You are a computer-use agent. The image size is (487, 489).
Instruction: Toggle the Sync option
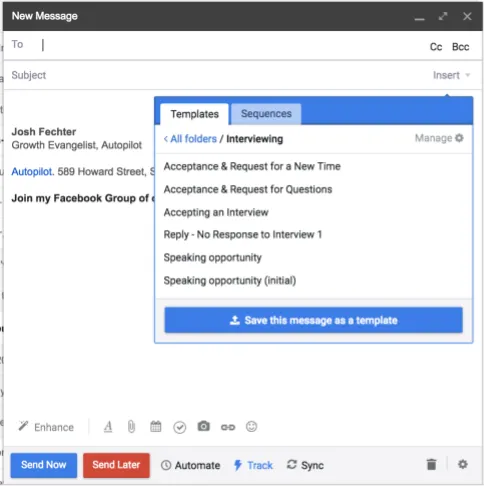tap(305, 465)
